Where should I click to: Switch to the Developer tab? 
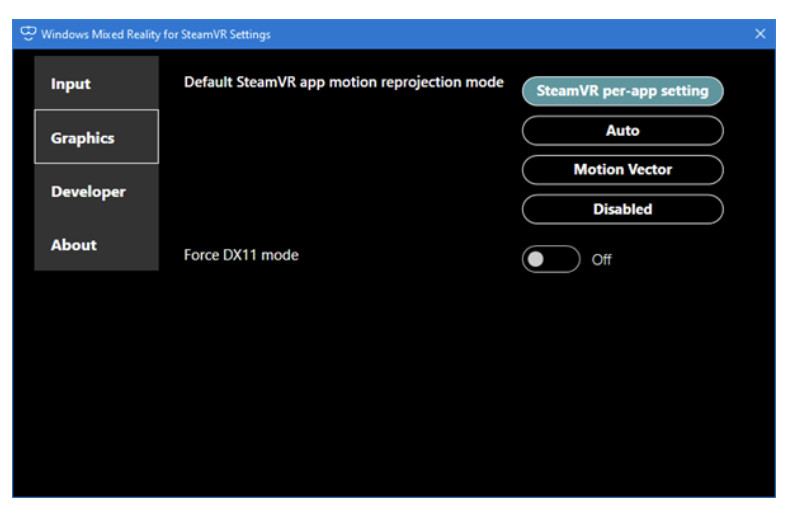tap(96, 191)
